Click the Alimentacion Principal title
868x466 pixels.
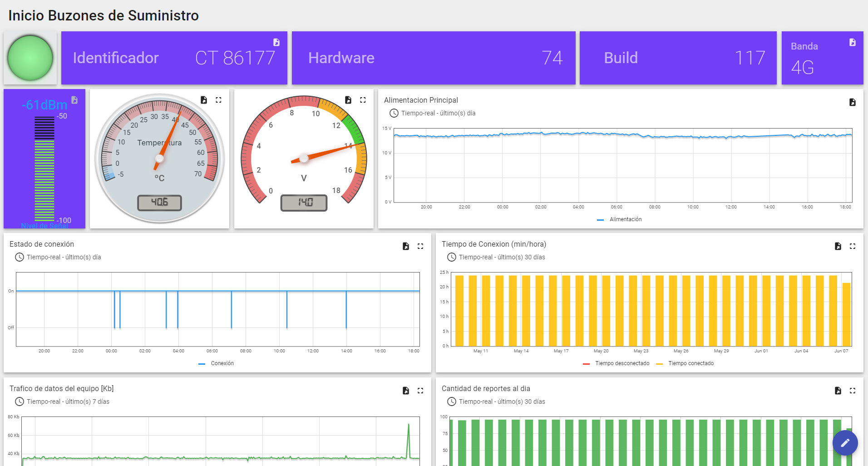point(421,100)
